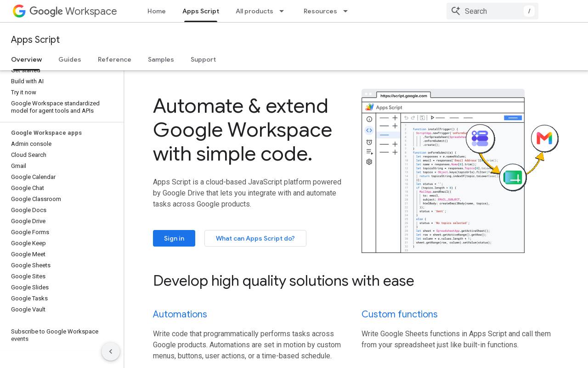The height and width of the screenshot is (368, 588).
Task: Select the Samples tab
Action: (161, 59)
